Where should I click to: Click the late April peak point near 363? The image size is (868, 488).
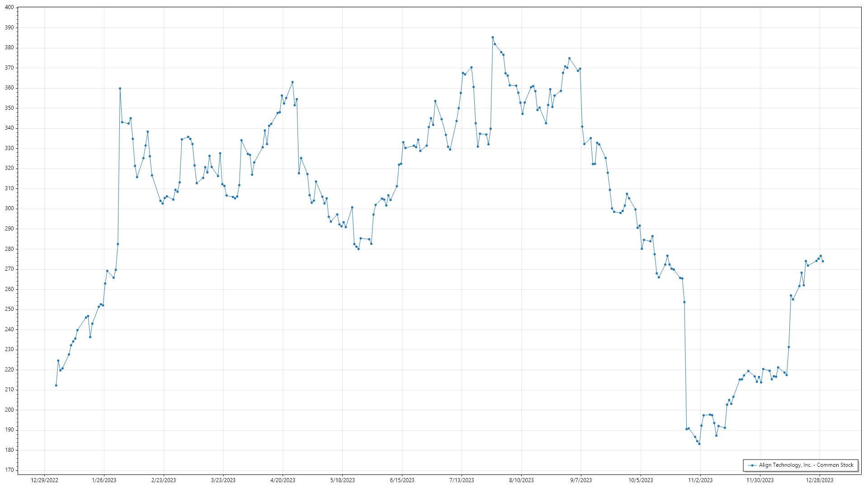point(292,82)
